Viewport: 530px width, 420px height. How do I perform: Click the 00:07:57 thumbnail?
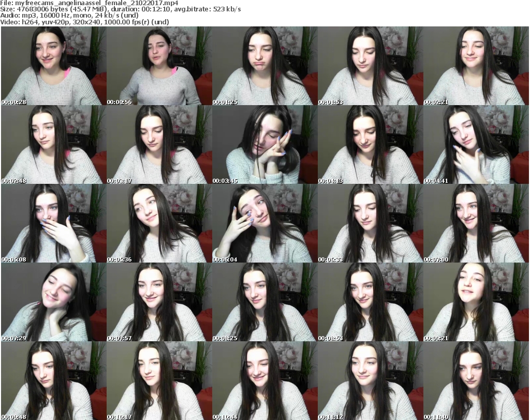[x=159, y=302]
